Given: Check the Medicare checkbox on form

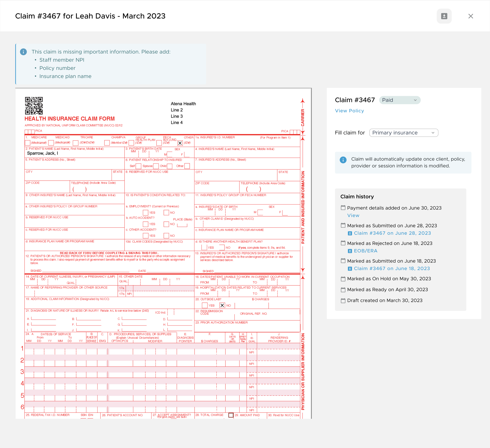Looking at the screenshot, I should (x=28, y=143).
